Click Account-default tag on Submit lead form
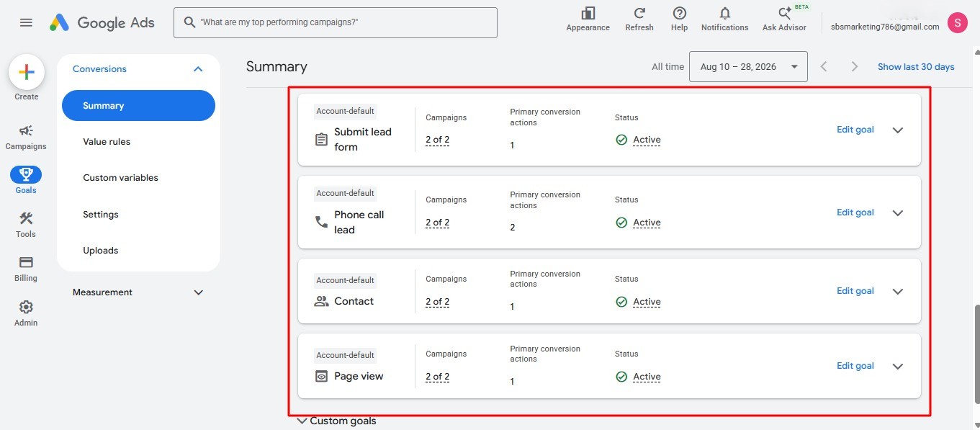Image resolution: width=980 pixels, height=430 pixels. click(x=345, y=111)
